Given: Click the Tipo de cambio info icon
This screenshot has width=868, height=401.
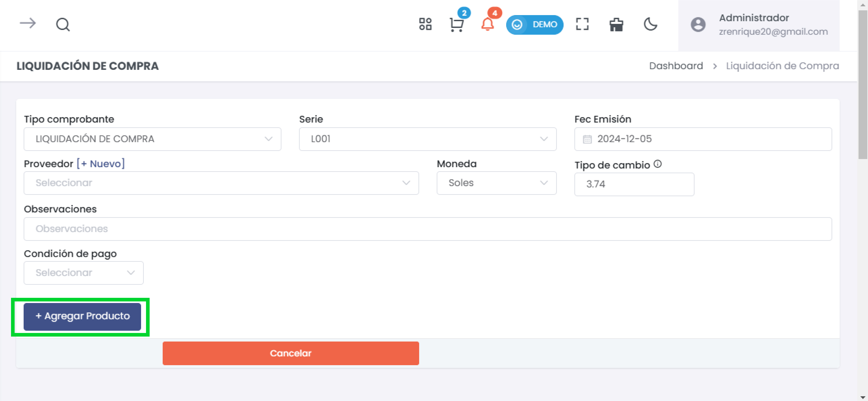Looking at the screenshot, I should click(x=657, y=164).
